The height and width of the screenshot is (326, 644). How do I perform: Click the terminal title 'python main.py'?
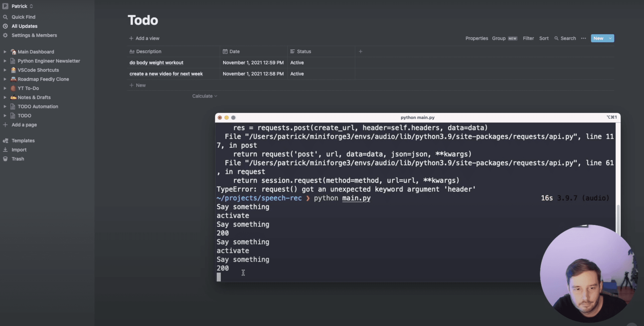point(417,117)
